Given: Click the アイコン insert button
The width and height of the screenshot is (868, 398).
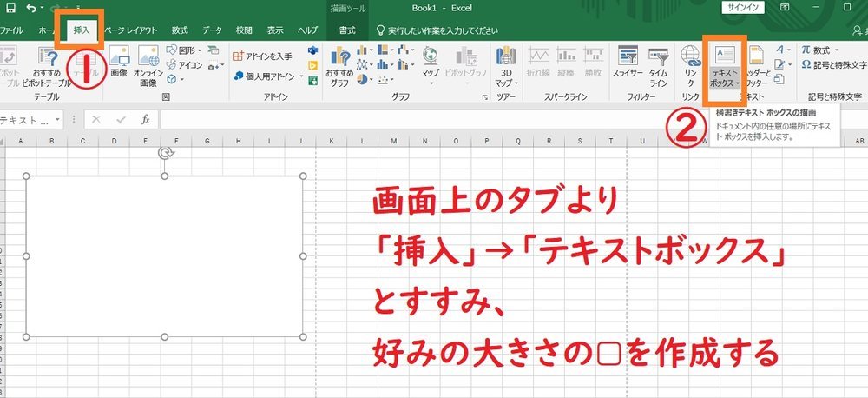Looking at the screenshot, I should coord(185,65).
